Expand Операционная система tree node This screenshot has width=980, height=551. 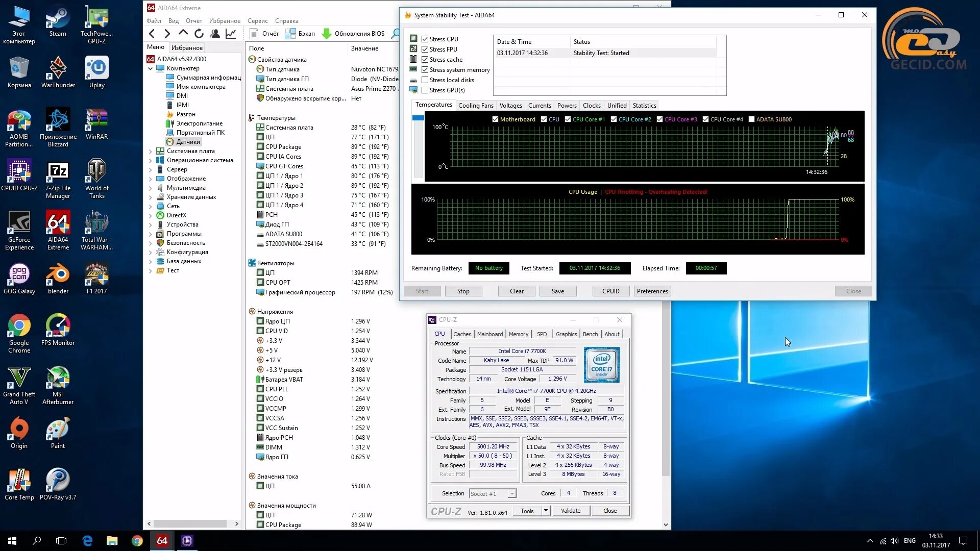(151, 160)
